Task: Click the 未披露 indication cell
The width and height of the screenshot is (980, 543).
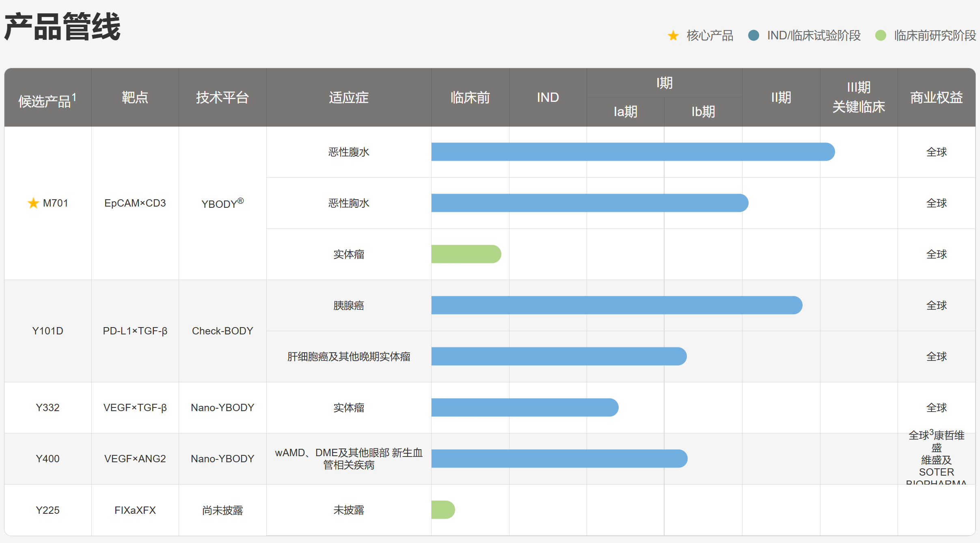Action: point(349,510)
